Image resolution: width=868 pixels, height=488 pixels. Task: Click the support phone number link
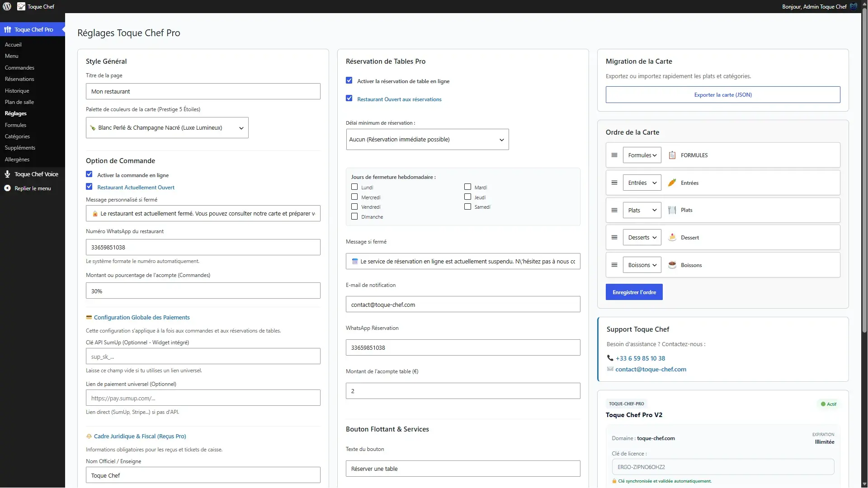640,358
